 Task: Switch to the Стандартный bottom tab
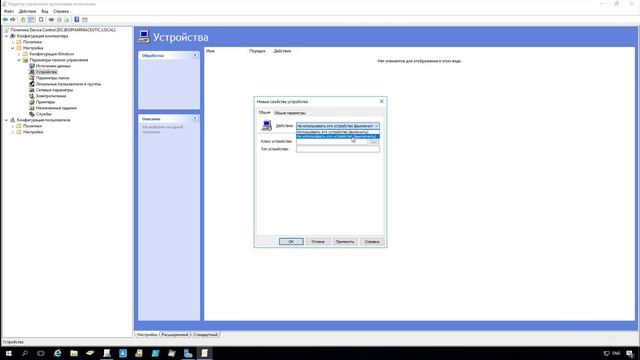[205, 335]
